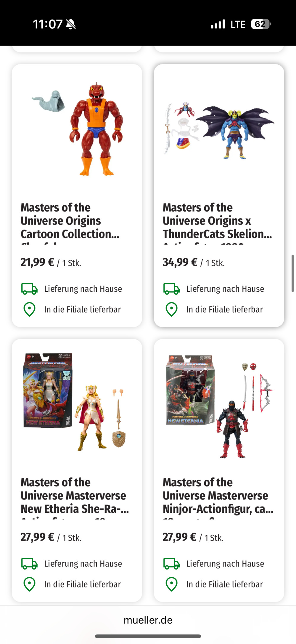Tap the 34,99 € price of Skelion
Viewport: 296px width, 644px height.
point(180,262)
